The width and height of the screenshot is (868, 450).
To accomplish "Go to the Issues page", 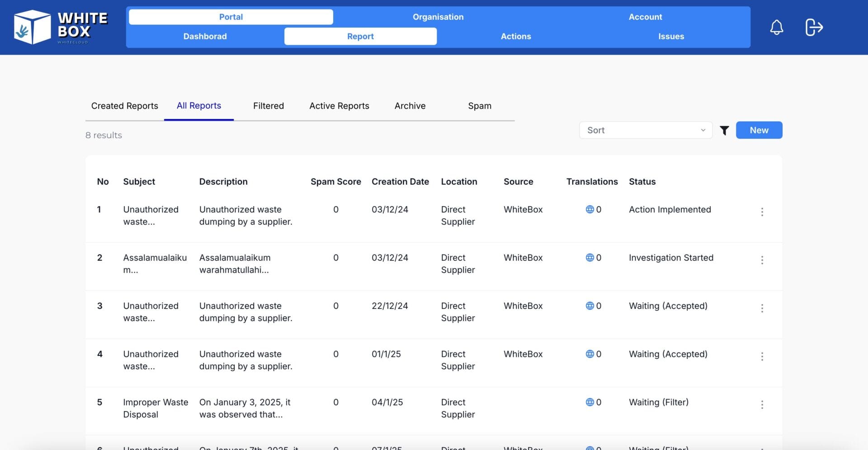I will tap(671, 36).
